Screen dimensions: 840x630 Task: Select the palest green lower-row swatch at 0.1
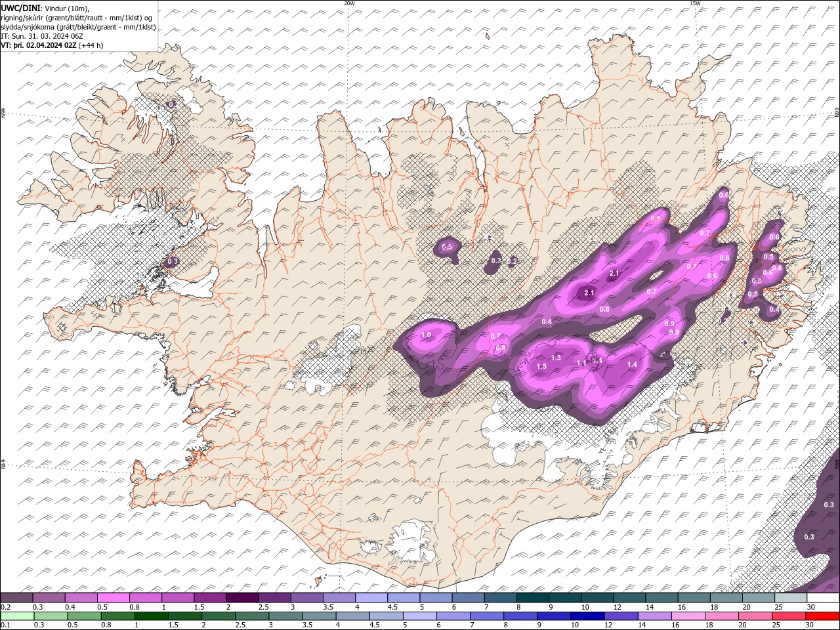[17, 616]
